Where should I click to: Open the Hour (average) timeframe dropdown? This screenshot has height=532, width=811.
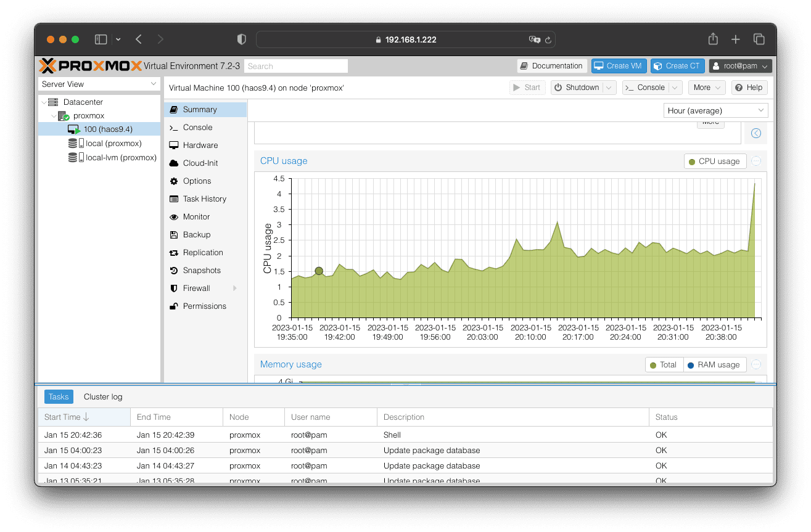pos(715,111)
